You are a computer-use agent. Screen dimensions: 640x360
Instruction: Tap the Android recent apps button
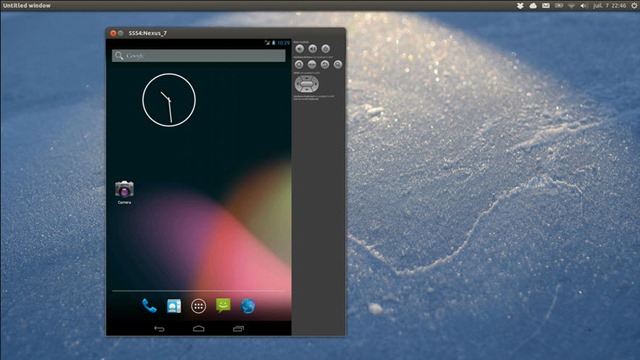238,329
